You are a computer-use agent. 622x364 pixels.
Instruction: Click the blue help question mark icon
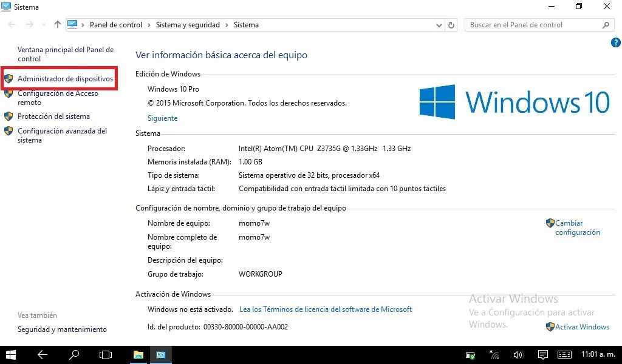point(616,42)
